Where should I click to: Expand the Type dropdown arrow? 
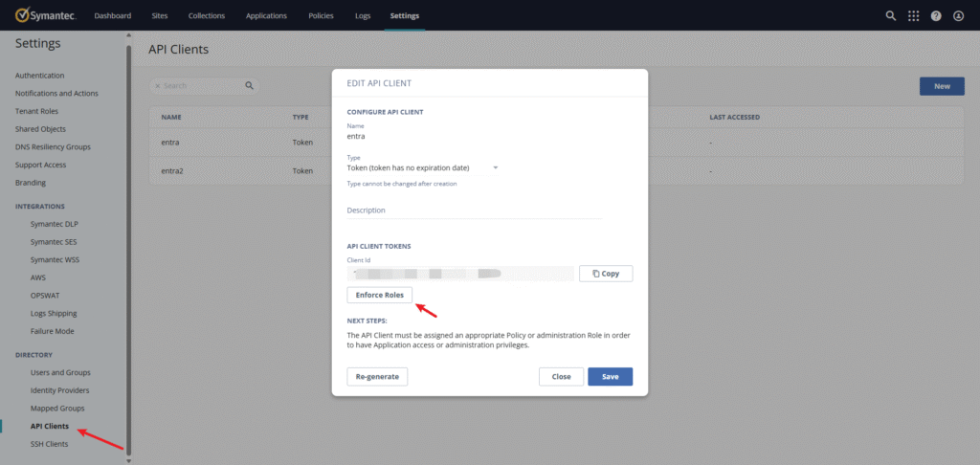point(496,168)
